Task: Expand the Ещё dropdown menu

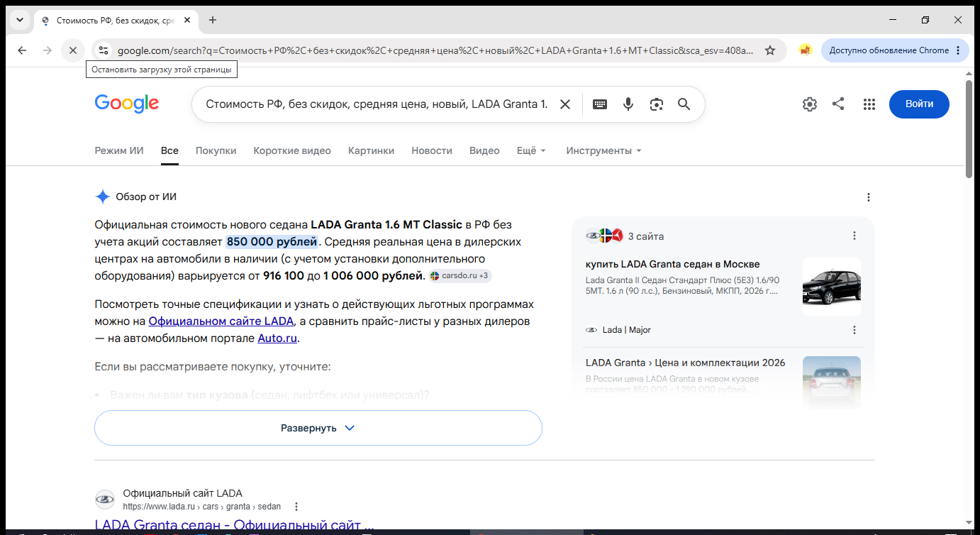Action: pyautogui.click(x=531, y=150)
